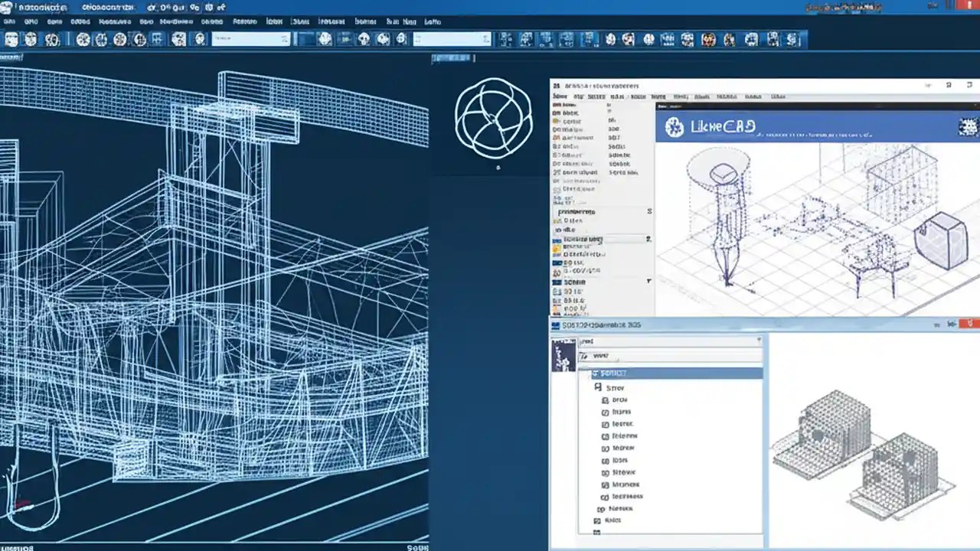Click the LibreCAD banner link in the right panel
The image size is (980, 551).
tap(724, 126)
